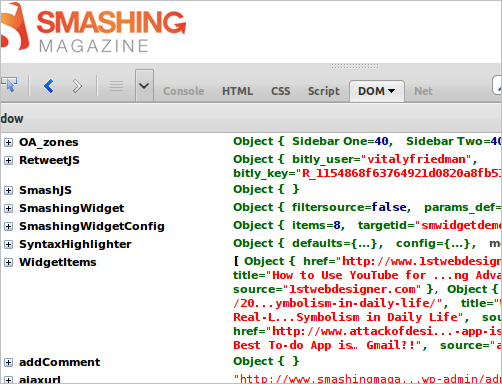Expand the OA_zones row
The width and height of the screenshot is (502, 384).
(x=8, y=143)
